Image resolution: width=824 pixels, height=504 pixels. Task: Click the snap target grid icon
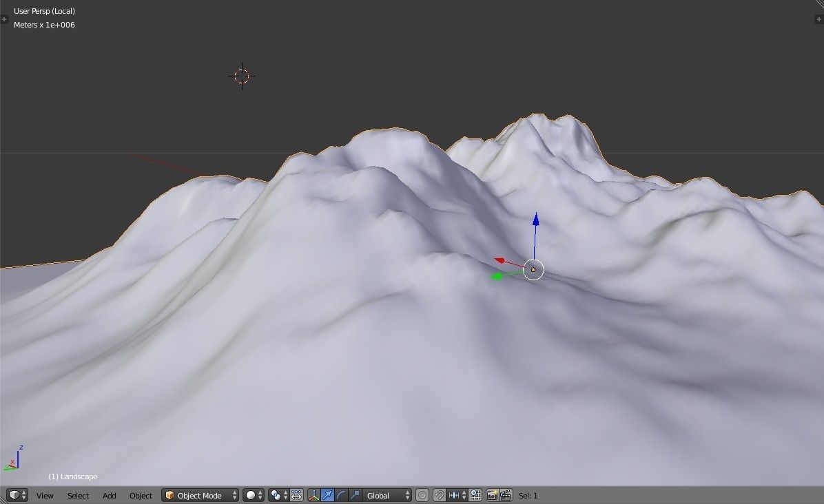coord(475,495)
